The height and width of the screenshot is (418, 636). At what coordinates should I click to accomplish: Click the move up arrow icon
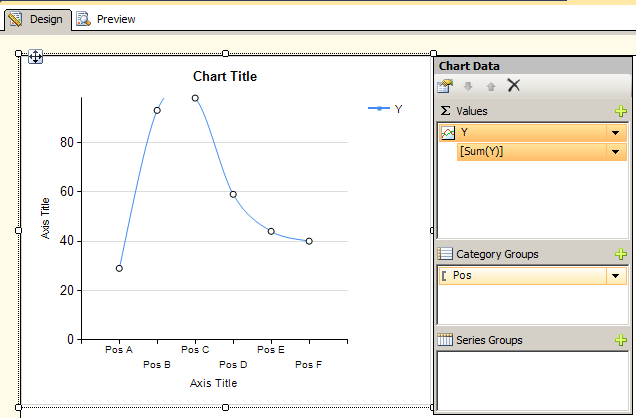click(x=491, y=86)
